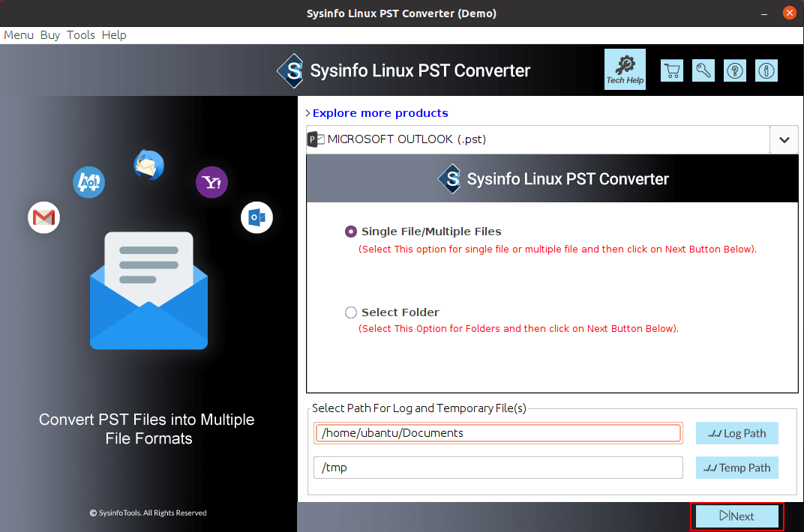Image resolution: width=804 pixels, height=532 pixels.
Task: Click the red hint under Select Folder
Action: [518, 329]
